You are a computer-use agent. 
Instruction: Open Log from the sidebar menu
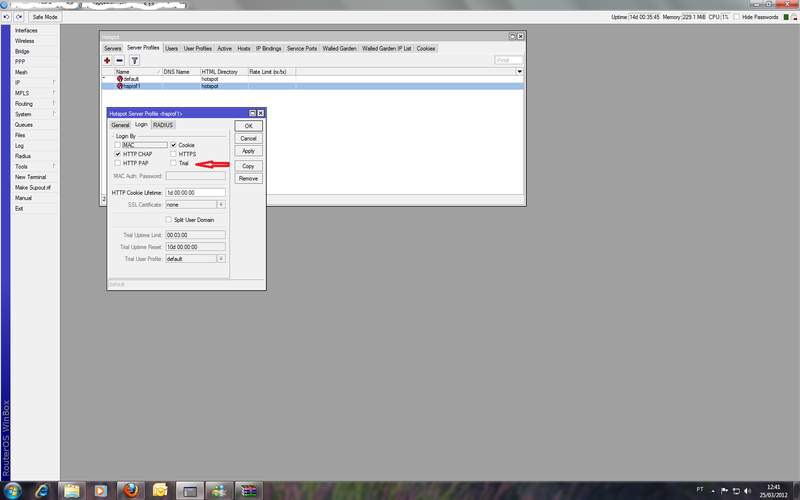[19, 145]
